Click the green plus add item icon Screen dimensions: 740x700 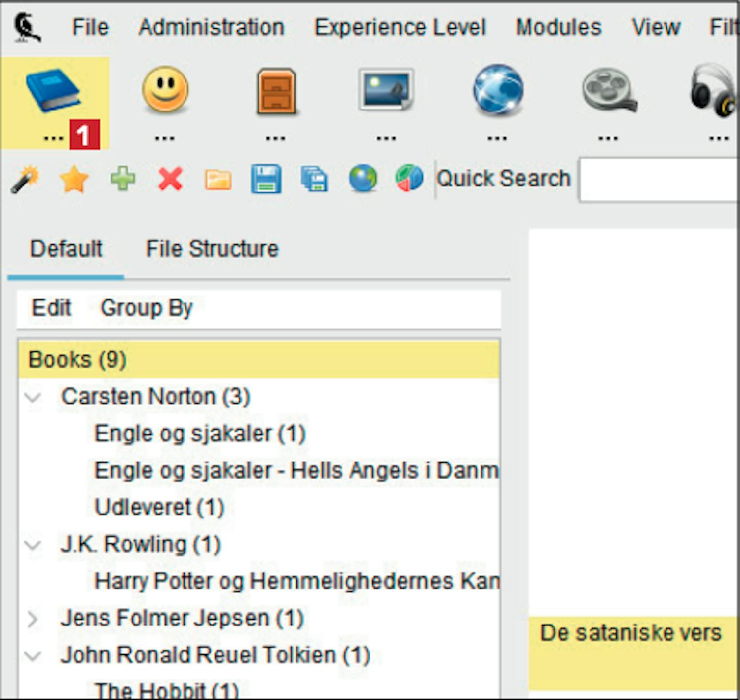click(122, 179)
